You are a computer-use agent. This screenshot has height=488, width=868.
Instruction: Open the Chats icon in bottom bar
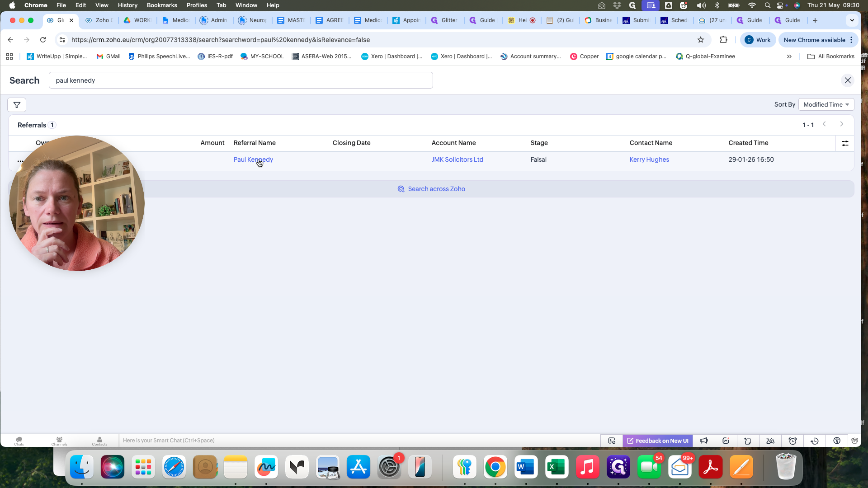tap(19, 441)
